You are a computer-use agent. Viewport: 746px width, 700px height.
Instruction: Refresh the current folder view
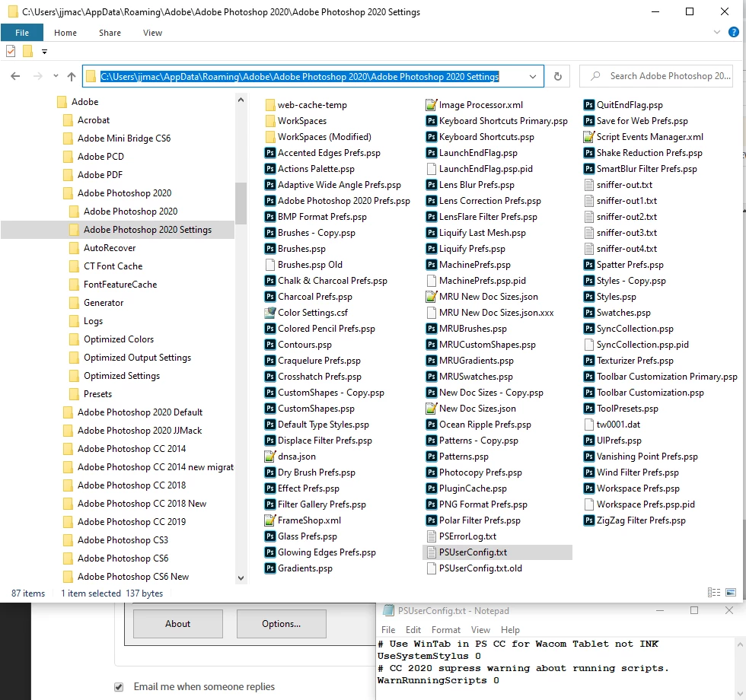point(557,76)
